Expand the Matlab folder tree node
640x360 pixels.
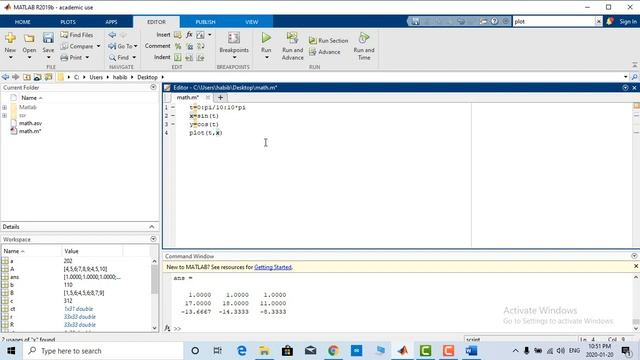[x=4, y=107]
